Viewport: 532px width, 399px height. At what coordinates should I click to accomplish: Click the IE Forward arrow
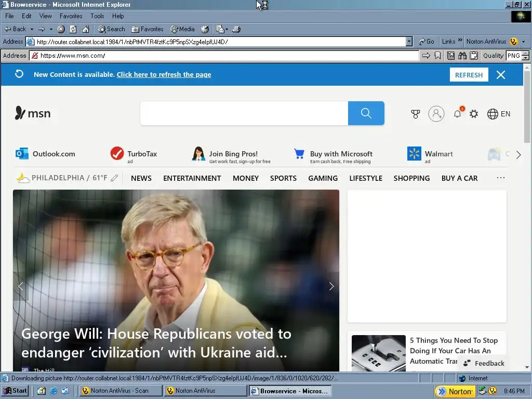(x=42, y=29)
